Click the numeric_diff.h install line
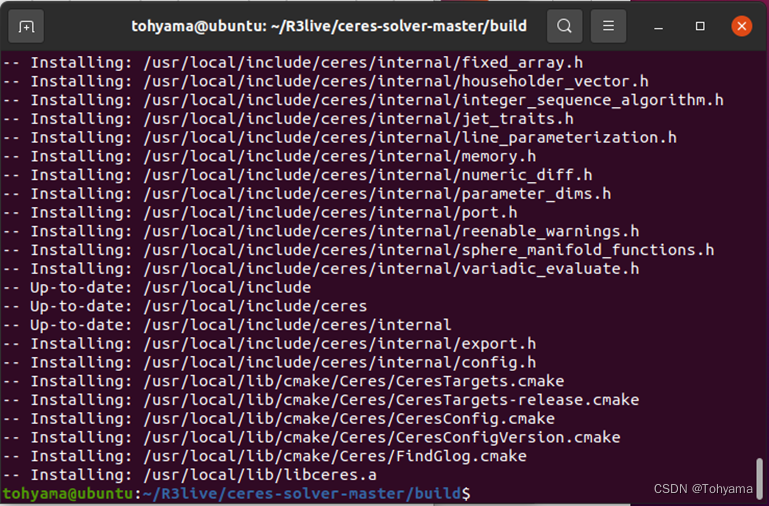769x506 pixels. coord(298,175)
